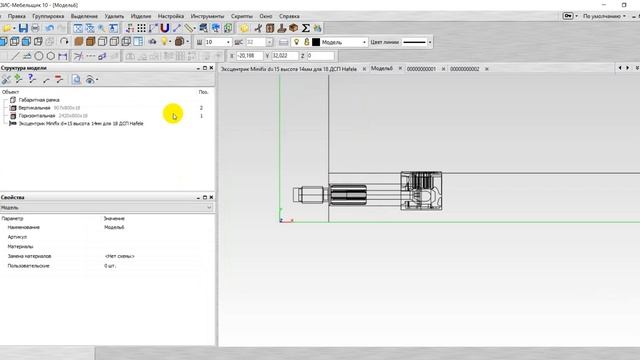Open the Правка menu
Screen dimensions: 640x360
(17, 16)
